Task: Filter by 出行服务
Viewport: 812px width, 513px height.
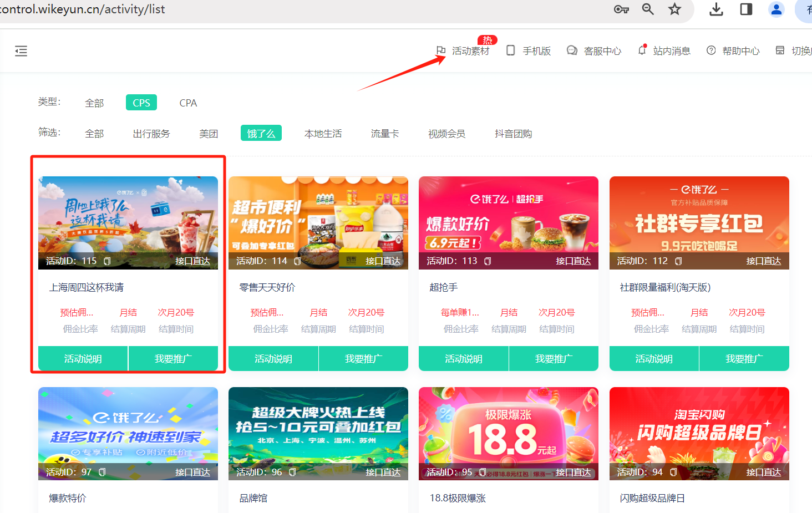Action: click(x=151, y=134)
